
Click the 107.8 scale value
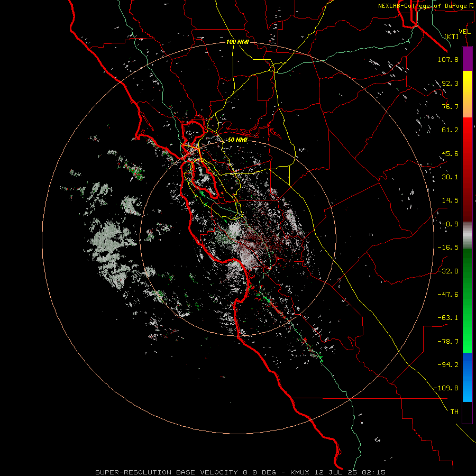(448, 59)
